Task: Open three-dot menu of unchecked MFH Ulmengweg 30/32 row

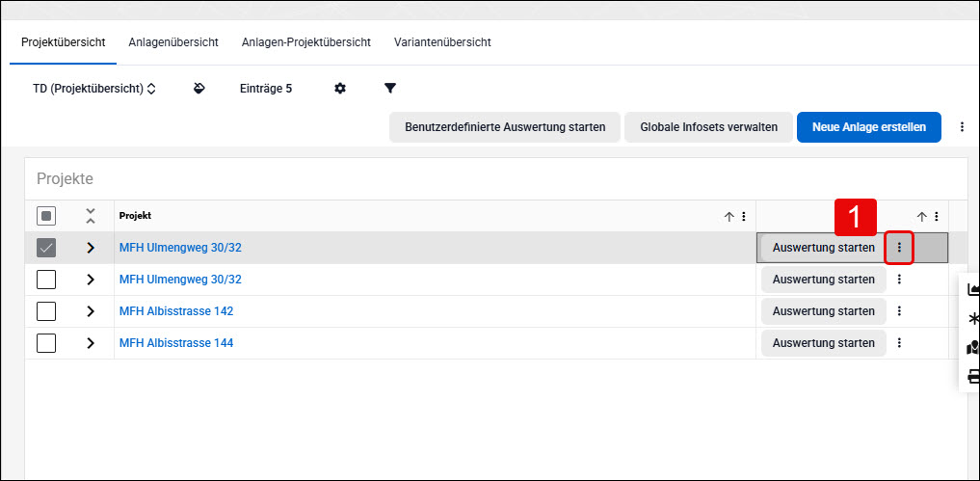Action: click(899, 279)
